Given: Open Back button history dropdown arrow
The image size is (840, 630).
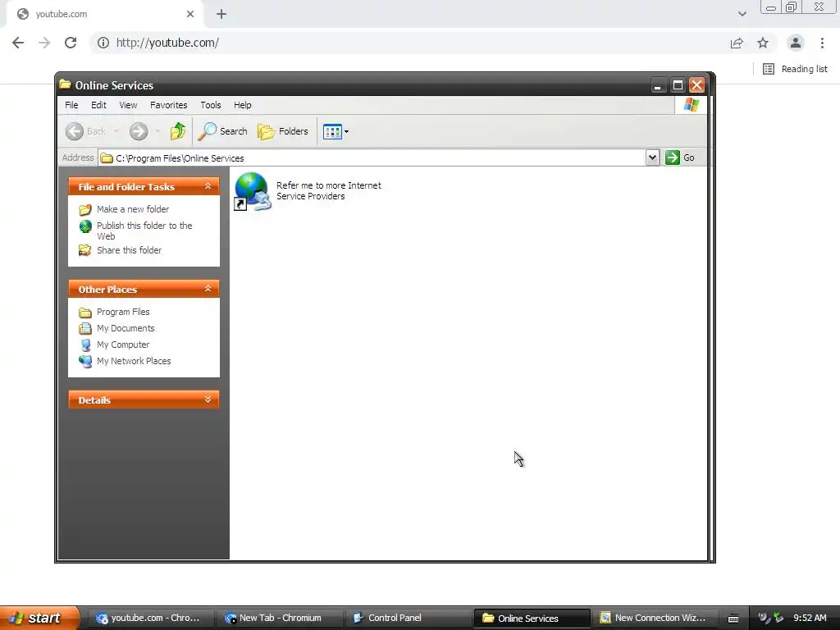Looking at the screenshot, I should 116,131.
